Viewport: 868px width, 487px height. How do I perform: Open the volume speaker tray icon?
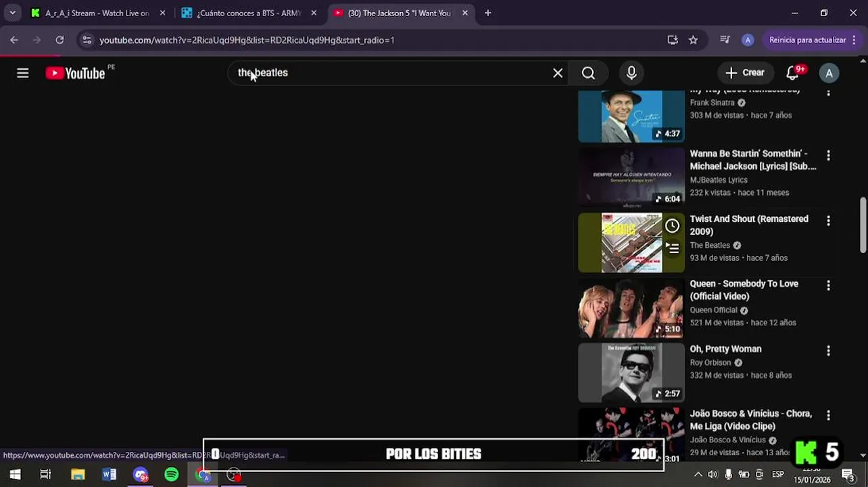pyautogui.click(x=713, y=475)
